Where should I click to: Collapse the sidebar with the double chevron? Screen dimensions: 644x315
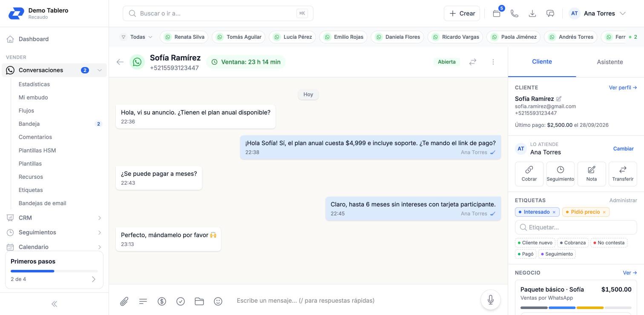tap(54, 304)
